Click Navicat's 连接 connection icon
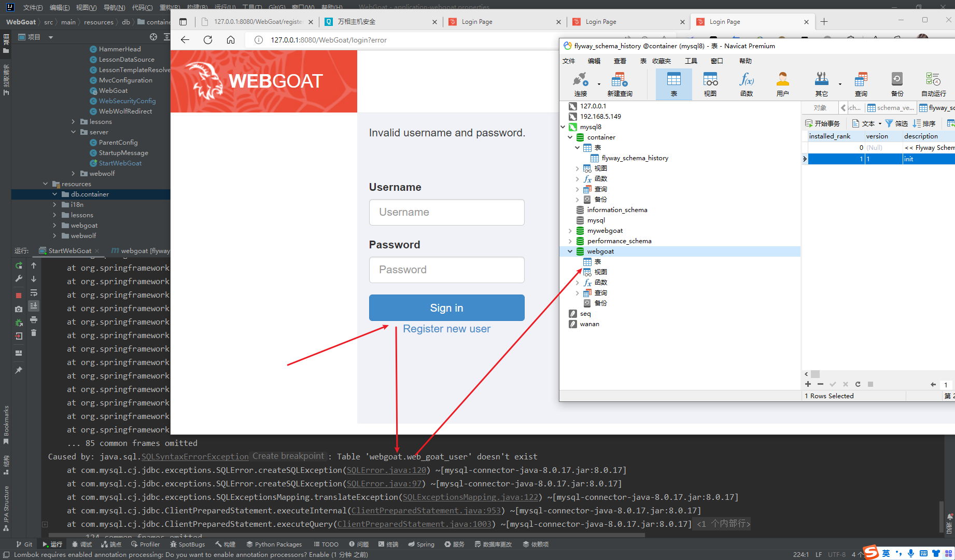The height and width of the screenshot is (560, 955). (581, 85)
